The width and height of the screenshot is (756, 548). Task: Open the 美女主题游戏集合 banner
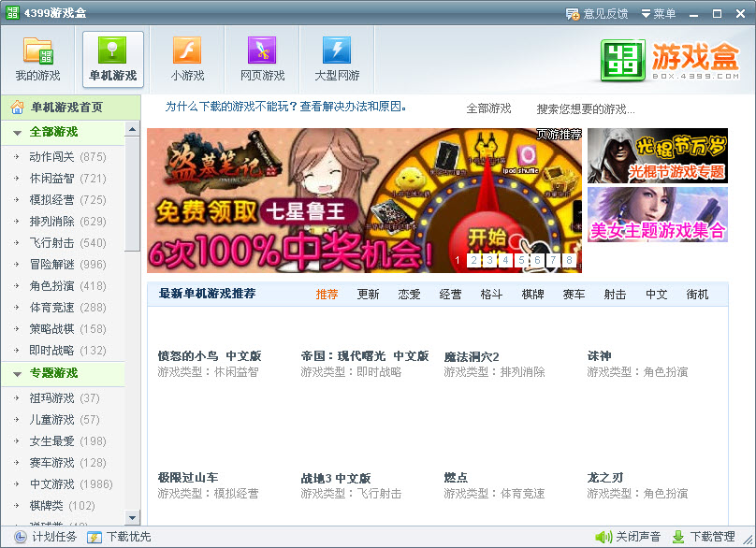click(x=658, y=214)
